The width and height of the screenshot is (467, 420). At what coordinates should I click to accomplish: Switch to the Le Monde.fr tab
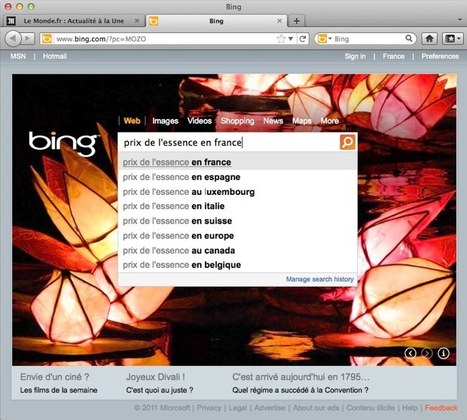pyautogui.click(x=74, y=21)
